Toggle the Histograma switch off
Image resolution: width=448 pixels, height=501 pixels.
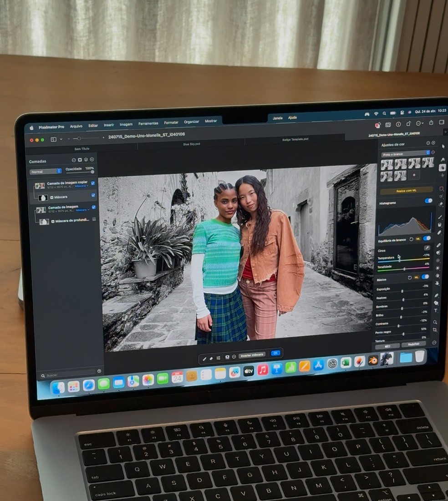click(x=428, y=201)
